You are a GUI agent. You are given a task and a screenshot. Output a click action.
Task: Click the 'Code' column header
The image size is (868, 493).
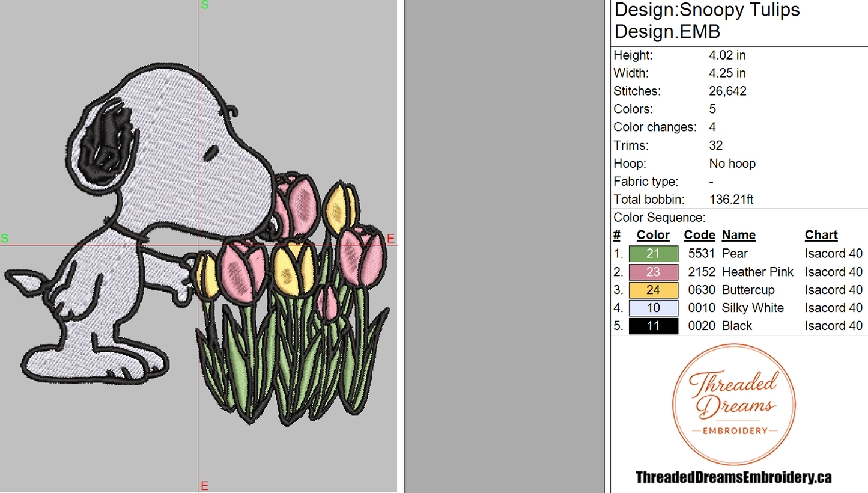699,235
